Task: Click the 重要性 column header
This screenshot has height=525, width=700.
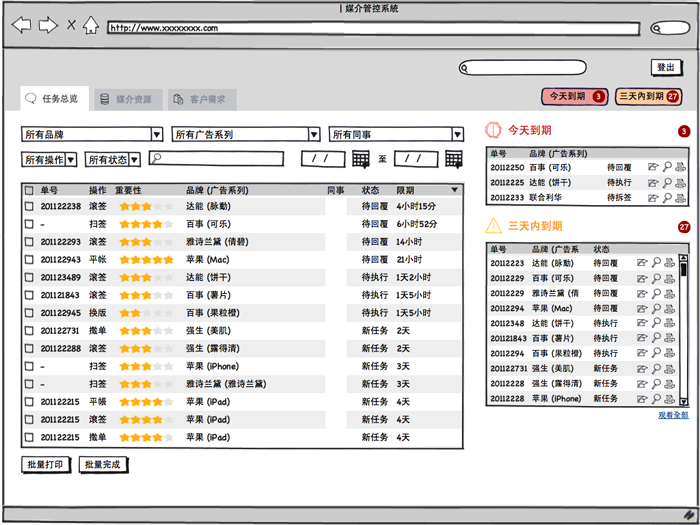Action: click(x=128, y=191)
